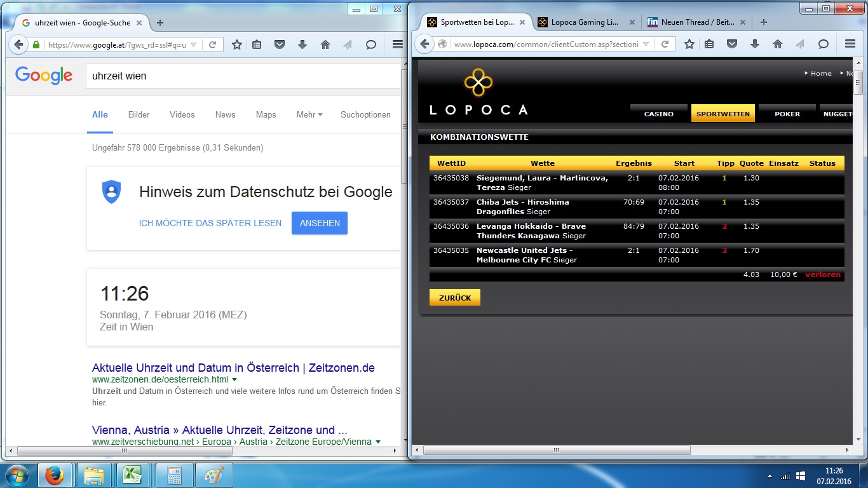Click the Lopoca logo

coord(478,92)
